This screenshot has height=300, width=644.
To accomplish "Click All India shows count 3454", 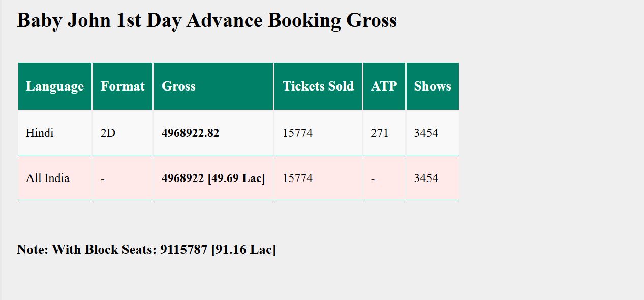I will [426, 178].
